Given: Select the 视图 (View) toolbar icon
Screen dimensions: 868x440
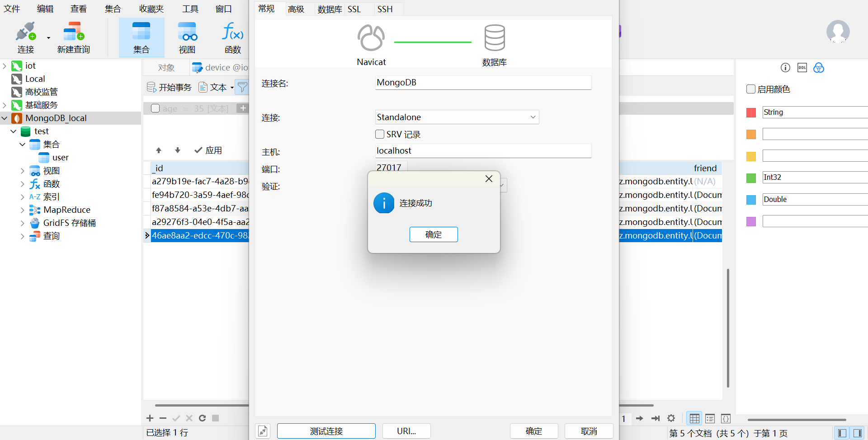Looking at the screenshot, I should click(x=187, y=37).
